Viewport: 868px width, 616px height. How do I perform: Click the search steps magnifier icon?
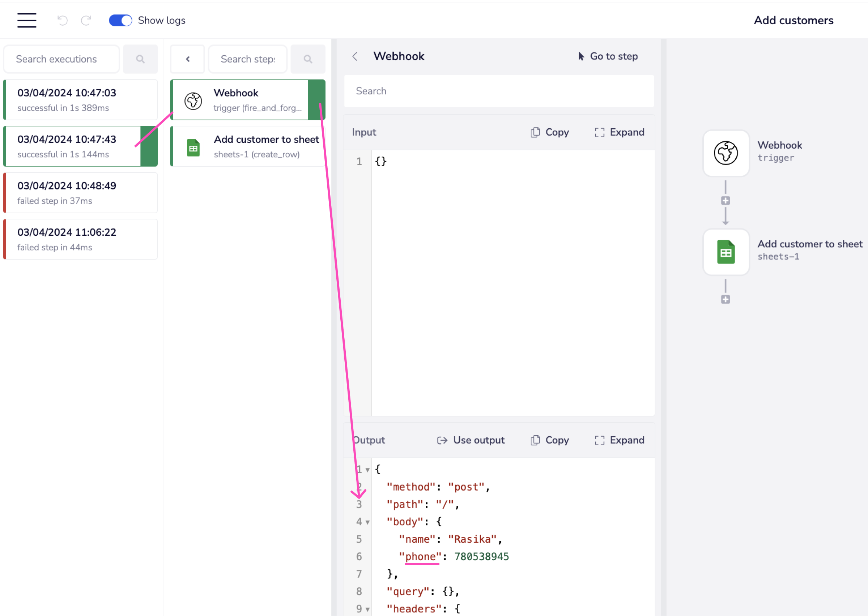click(x=308, y=59)
